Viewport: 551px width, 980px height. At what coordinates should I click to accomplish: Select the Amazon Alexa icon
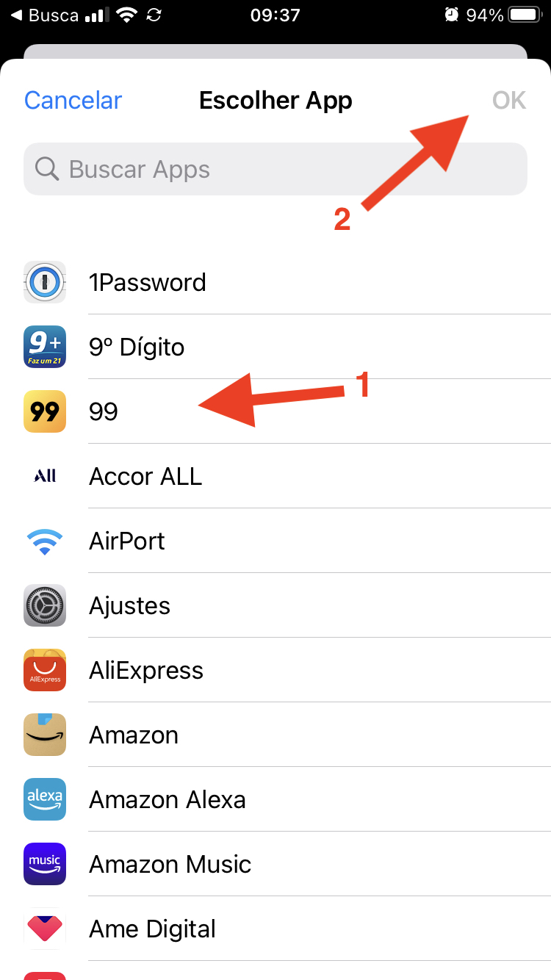point(45,799)
